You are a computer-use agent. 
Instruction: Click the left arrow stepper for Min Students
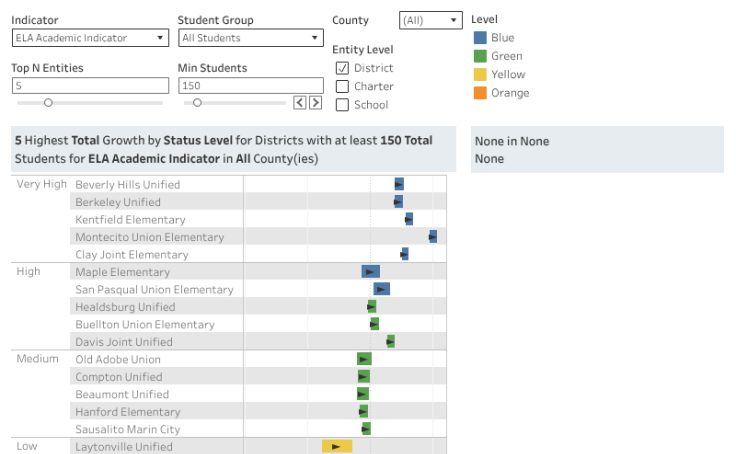coord(299,102)
